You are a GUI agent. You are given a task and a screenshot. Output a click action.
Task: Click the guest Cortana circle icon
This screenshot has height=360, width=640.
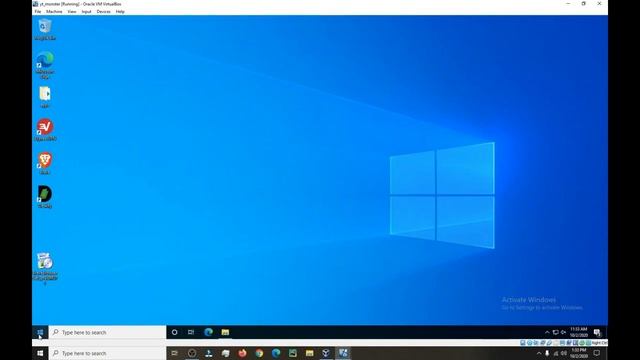coord(175,332)
